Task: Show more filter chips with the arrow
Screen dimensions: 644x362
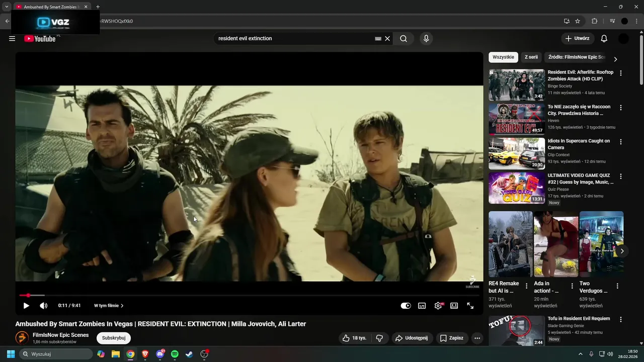Action: click(615, 59)
